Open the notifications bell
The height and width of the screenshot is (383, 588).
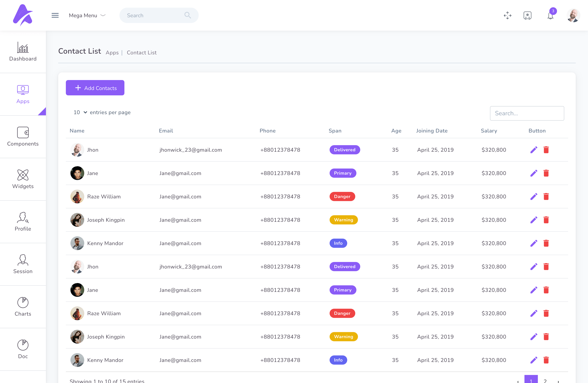(x=550, y=16)
